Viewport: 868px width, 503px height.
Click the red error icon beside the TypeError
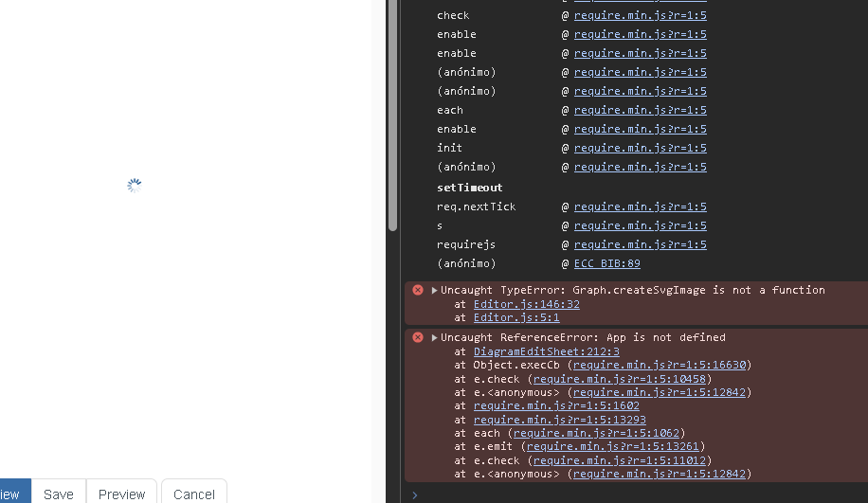click(x=417, y=290)
